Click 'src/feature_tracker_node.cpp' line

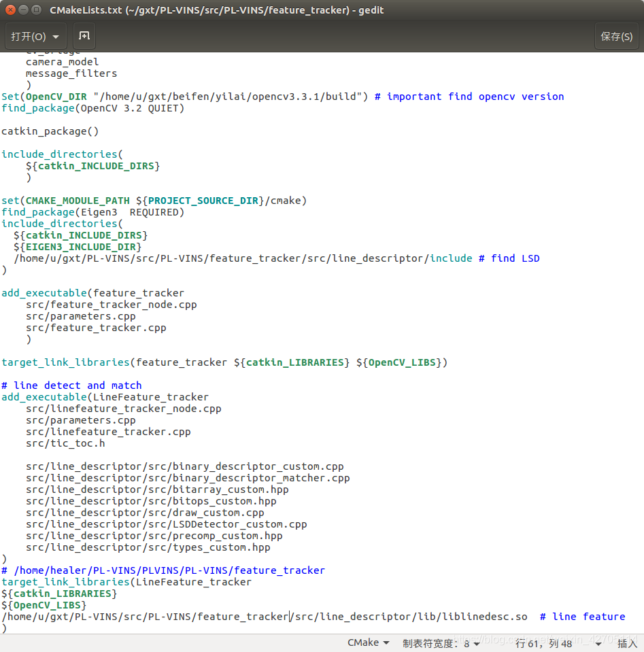click(x=111, y=305)
